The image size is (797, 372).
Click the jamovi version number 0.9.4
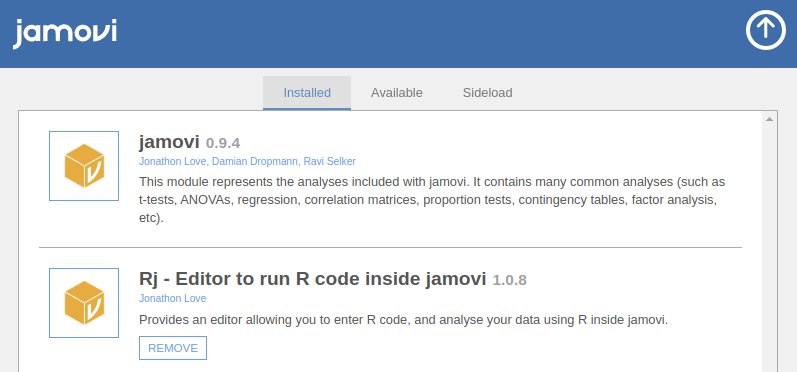coord(223,143)
